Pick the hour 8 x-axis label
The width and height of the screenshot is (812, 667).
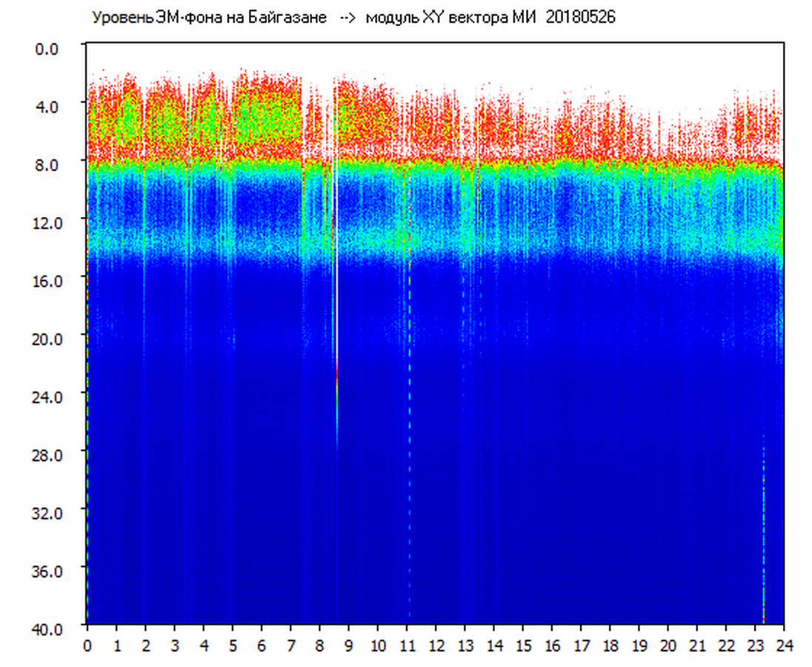pos(320,646)
